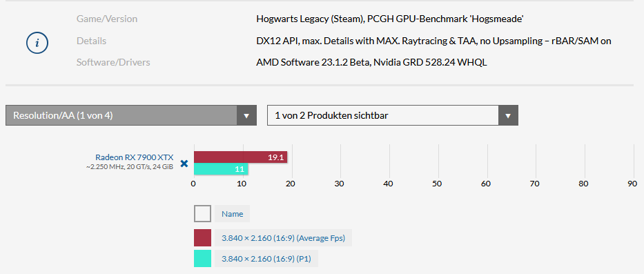The height and width of the screenshot is (274, 644).
Task: Expand the '1 von 2 Produkten sichtbar' dropdown arrow
Action: pyautogui.click(x=508, y=115)
